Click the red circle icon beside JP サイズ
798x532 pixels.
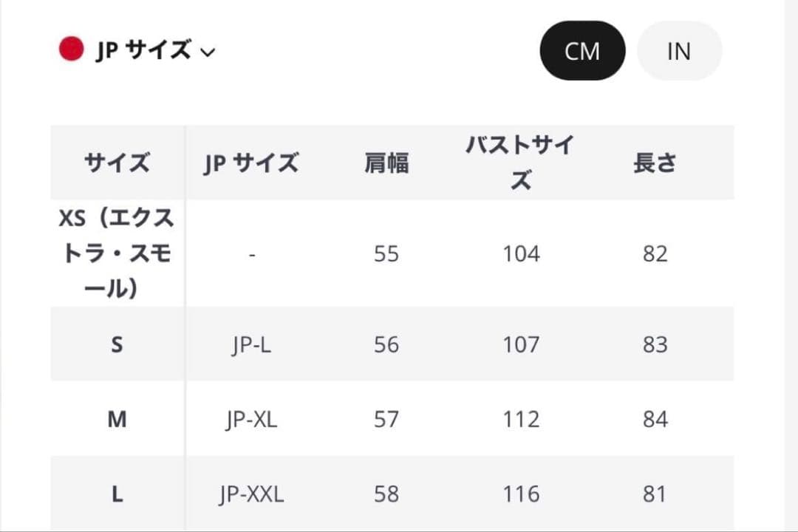[x=70, y=50]
